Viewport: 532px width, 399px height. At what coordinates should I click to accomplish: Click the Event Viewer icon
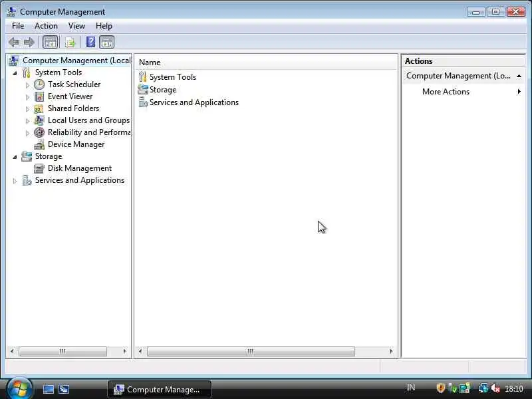point(39,96)
